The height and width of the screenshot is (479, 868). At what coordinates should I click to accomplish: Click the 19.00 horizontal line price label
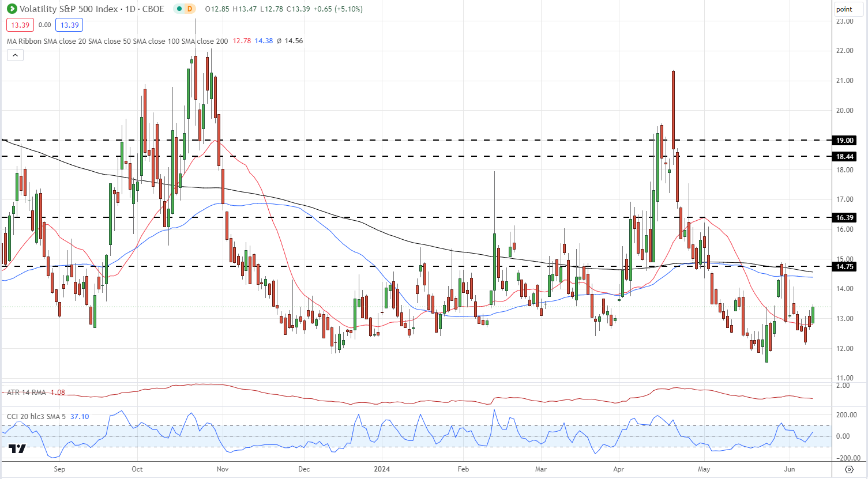pos(845,140)
